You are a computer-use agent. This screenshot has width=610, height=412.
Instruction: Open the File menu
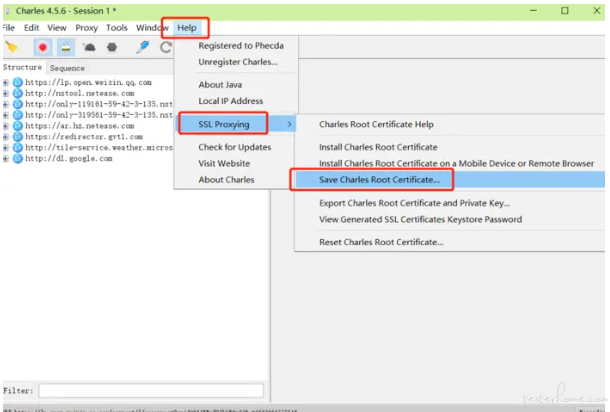(x=9, y=28)
